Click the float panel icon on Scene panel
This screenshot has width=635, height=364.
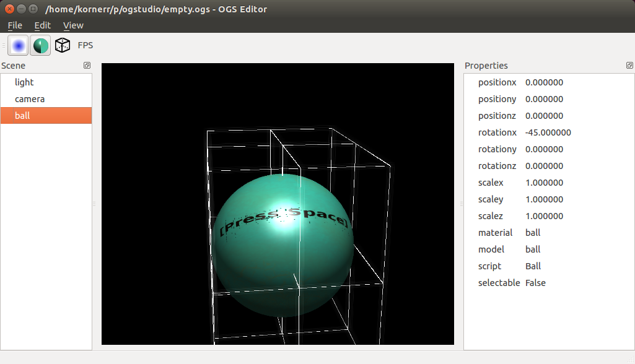87,65
